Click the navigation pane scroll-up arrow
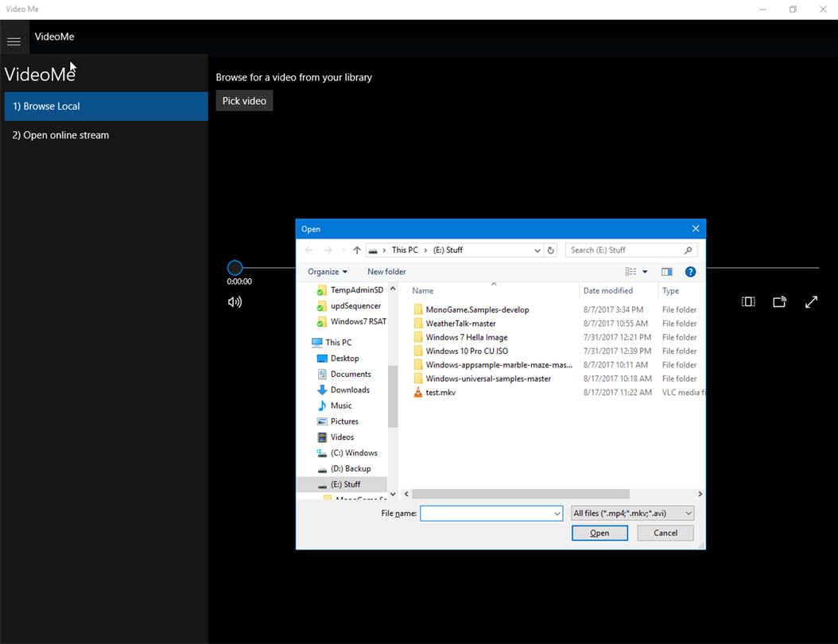Image resolution: width=838 pixels, height=644 pixels. tap(393, 289)
